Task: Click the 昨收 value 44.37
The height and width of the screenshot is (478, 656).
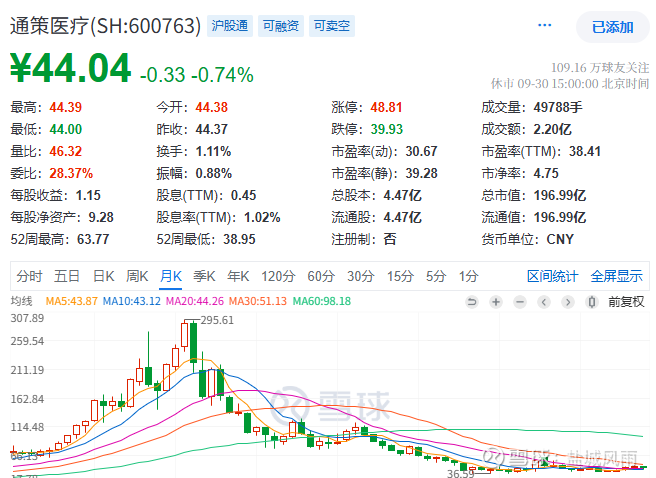Action: click(212, 129)
